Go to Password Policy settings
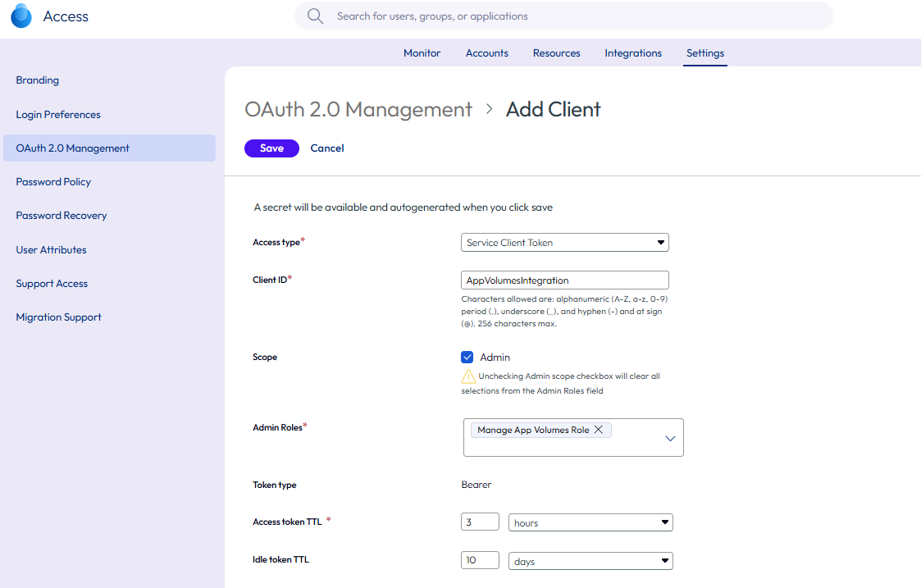The height and width of the screenshot is (588, 921). tap(53, 182)
